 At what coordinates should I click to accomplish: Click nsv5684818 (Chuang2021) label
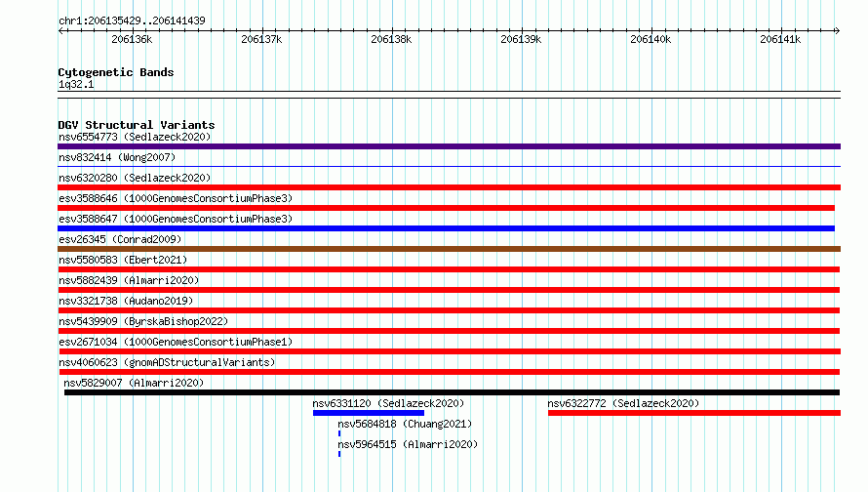click(x=405, y=424)
